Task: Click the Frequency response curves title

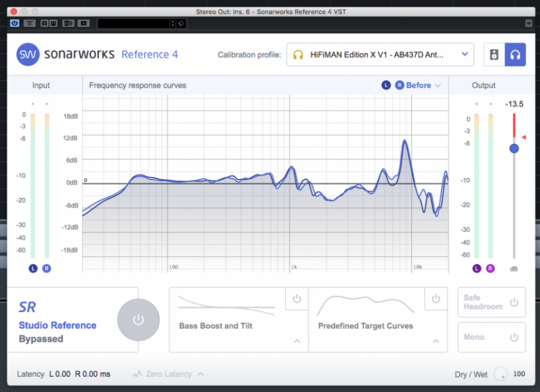Action: pos(138,86)
